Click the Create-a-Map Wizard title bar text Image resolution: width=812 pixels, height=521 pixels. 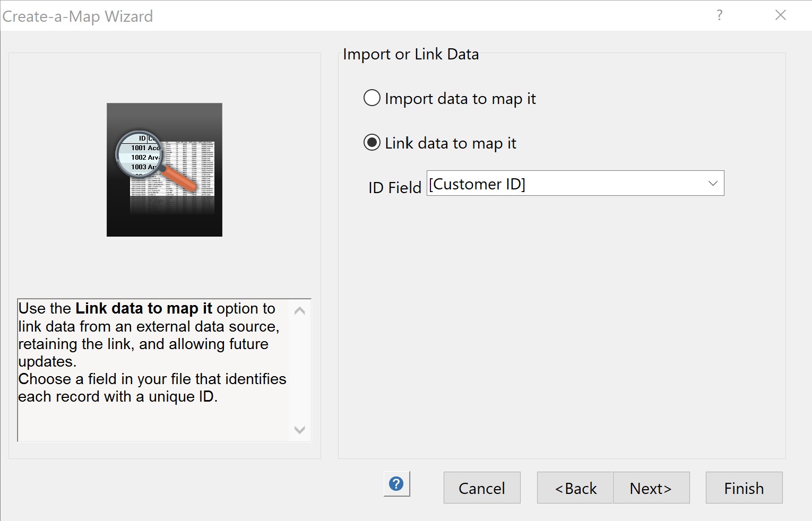[77, 16]
